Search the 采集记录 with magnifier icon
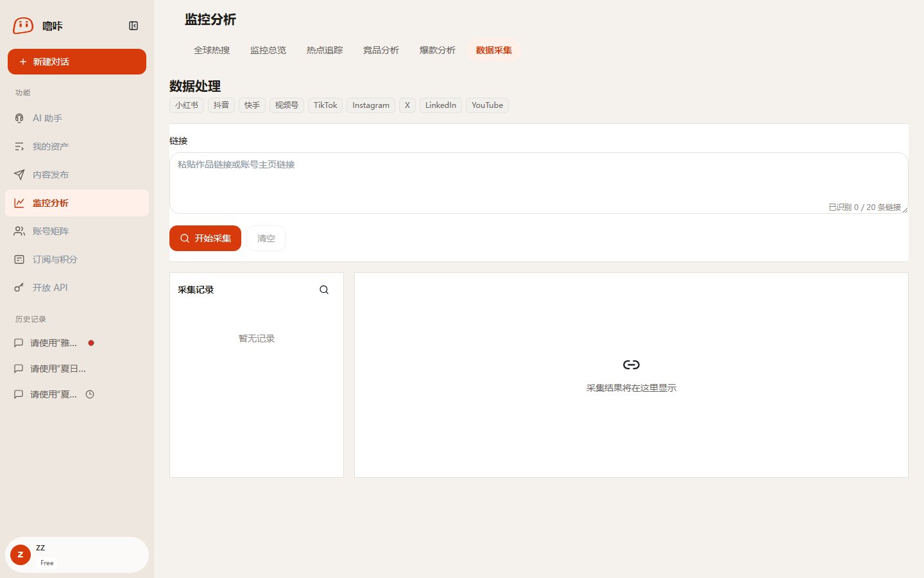This screenshot has height=578, width=924. [324, 290]
